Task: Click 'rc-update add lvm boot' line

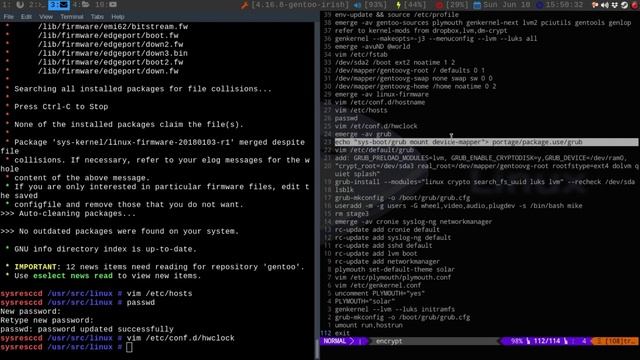Action: 376,253
